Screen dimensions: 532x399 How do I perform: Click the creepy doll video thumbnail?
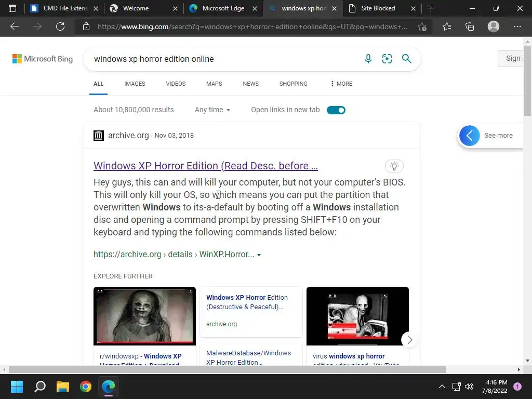pyautogui.click(x=144, y=316)
